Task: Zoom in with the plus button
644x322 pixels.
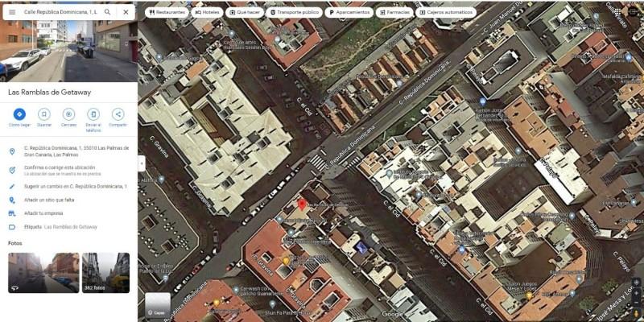Action: [x=636, y=291]
